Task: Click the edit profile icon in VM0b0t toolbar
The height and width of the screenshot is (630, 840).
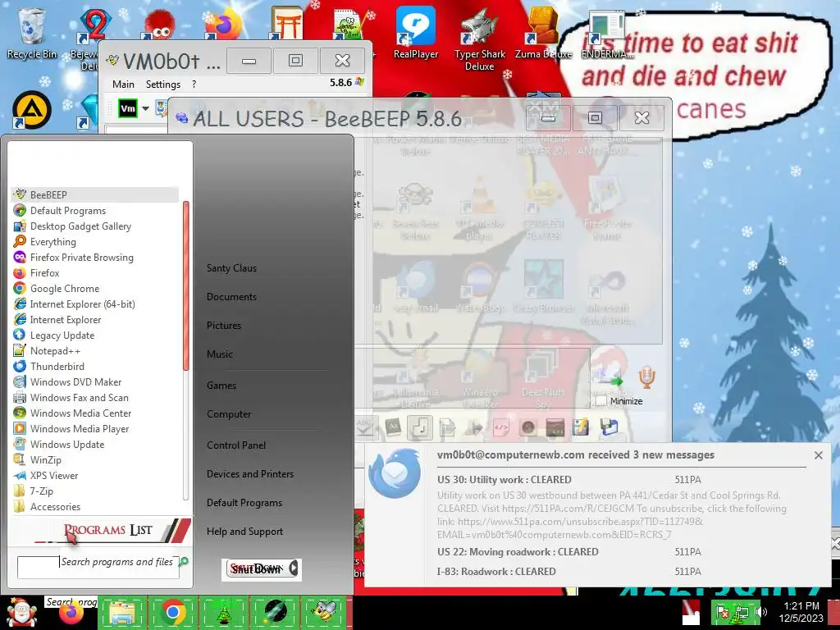Action: (162, 108)
